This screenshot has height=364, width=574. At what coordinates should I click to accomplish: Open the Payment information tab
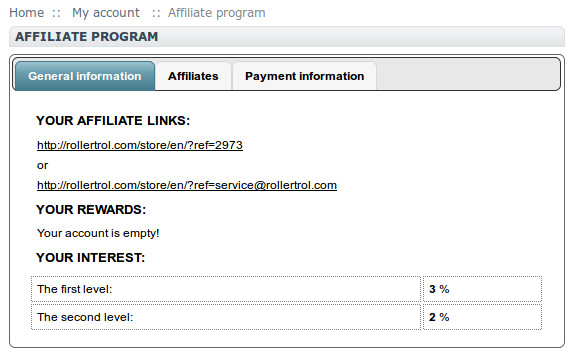[305, 76]
